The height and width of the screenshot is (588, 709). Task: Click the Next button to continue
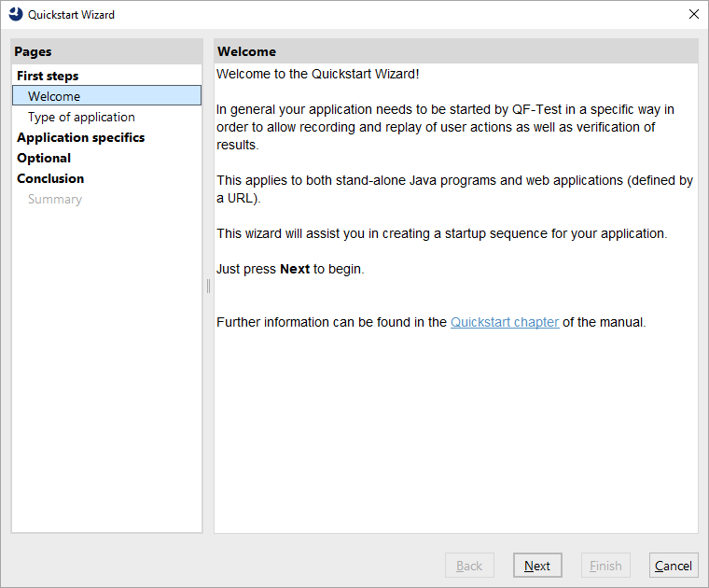click(x=537, y=566)
